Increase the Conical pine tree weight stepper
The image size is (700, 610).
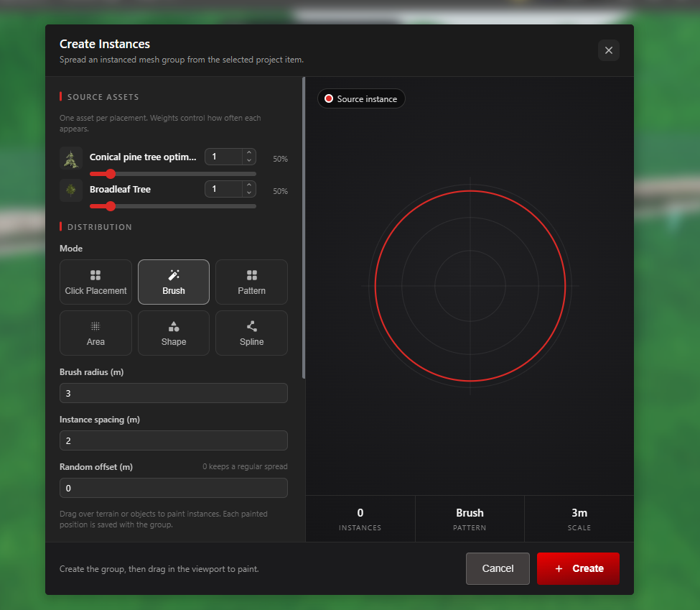click(x=249, y=153)
